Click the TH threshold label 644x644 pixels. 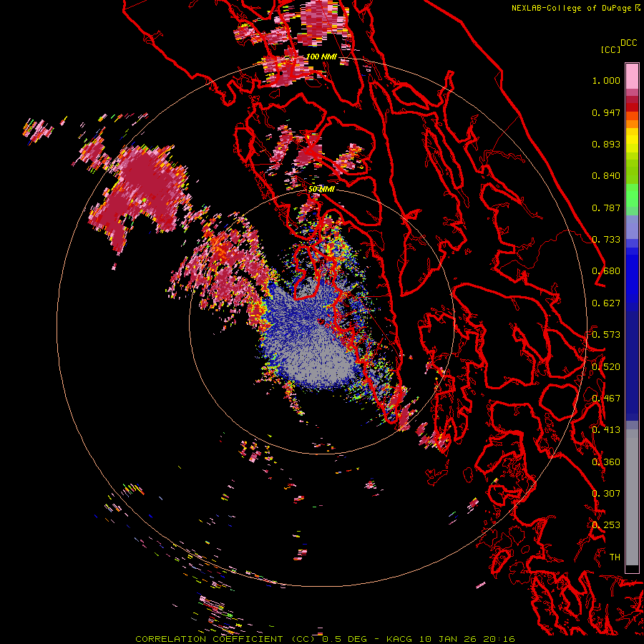click(615, 557)
